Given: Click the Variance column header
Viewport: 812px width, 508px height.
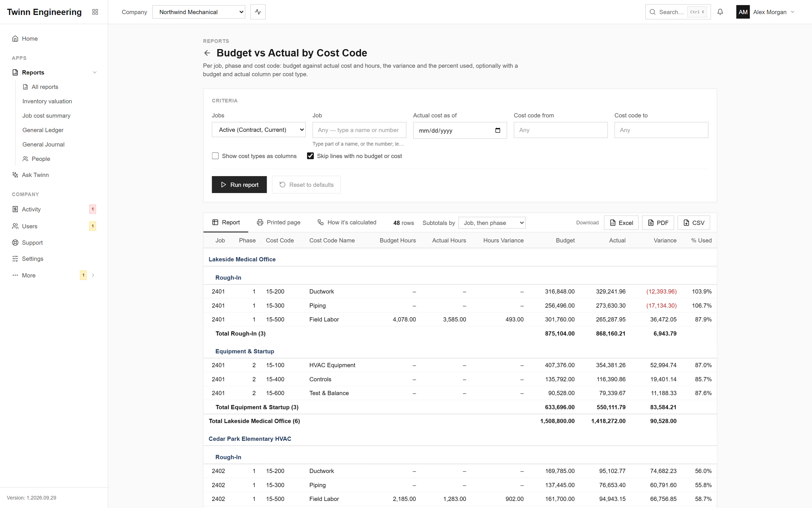Looking at the screenshot, I should (665, 240).
